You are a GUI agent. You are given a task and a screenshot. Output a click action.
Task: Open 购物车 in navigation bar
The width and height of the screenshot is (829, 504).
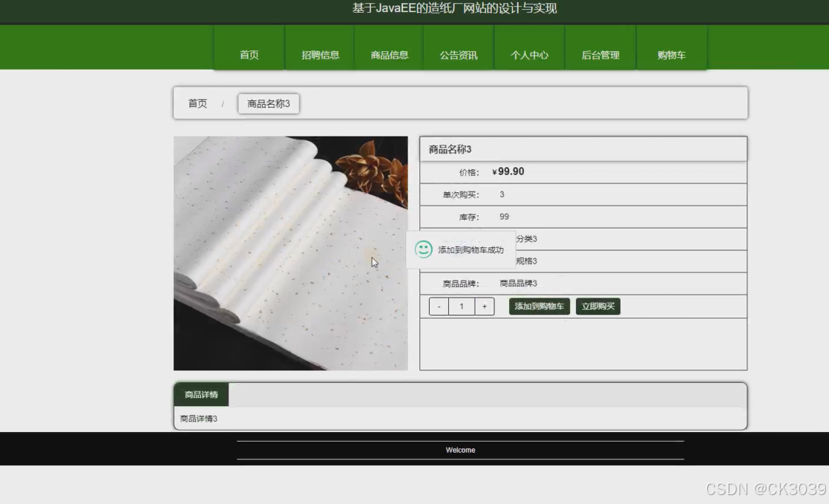pos(672,55)
